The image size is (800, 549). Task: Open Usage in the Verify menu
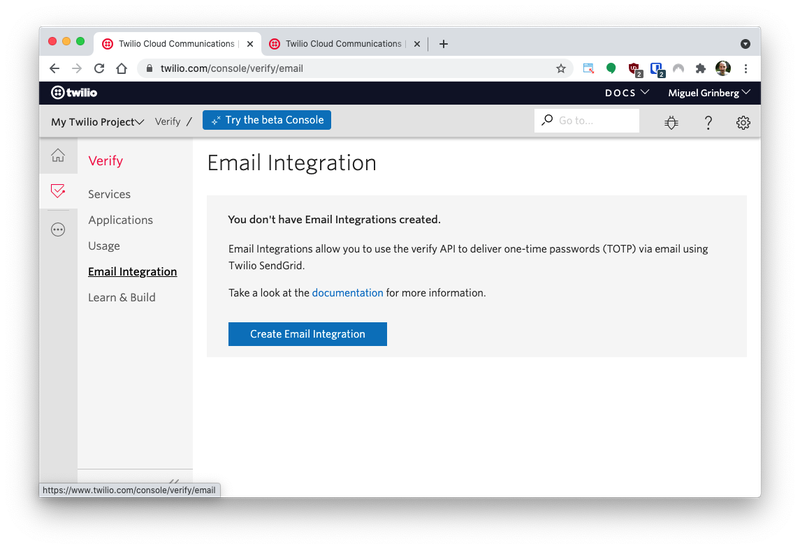click(104, 246)
